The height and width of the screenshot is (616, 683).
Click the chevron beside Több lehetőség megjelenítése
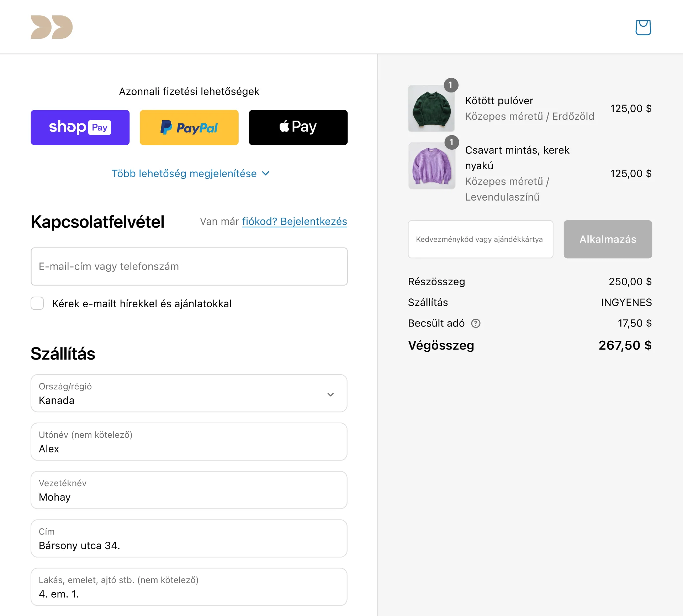266,174
